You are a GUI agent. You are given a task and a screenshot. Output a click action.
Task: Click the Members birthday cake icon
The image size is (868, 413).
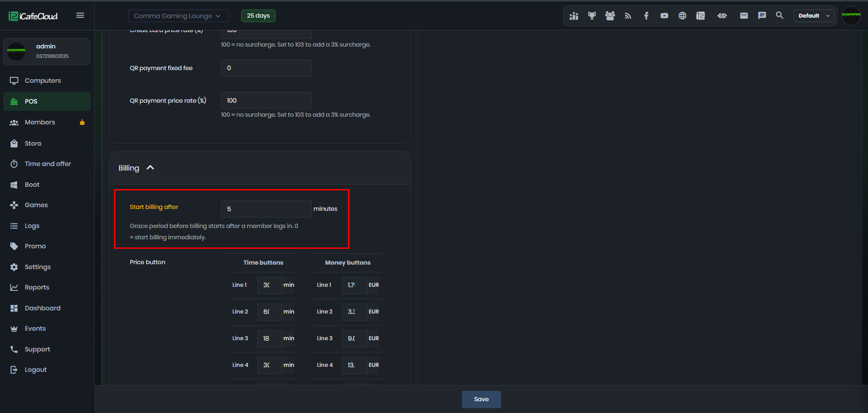click(x=82, y=122)
